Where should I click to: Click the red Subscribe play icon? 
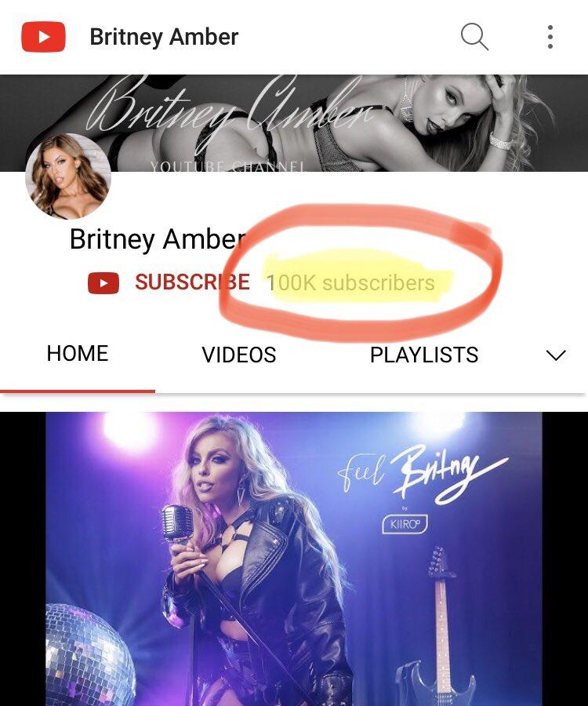tap(103, 283)
